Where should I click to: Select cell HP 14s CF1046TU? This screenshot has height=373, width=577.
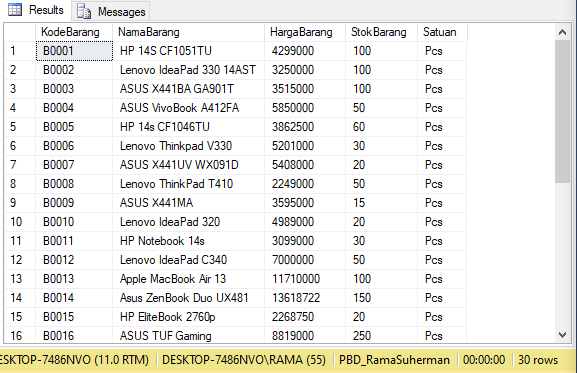(x=188, y=127)
